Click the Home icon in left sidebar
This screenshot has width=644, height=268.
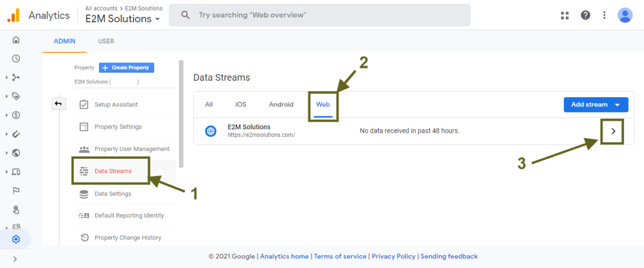click(16, 40)
